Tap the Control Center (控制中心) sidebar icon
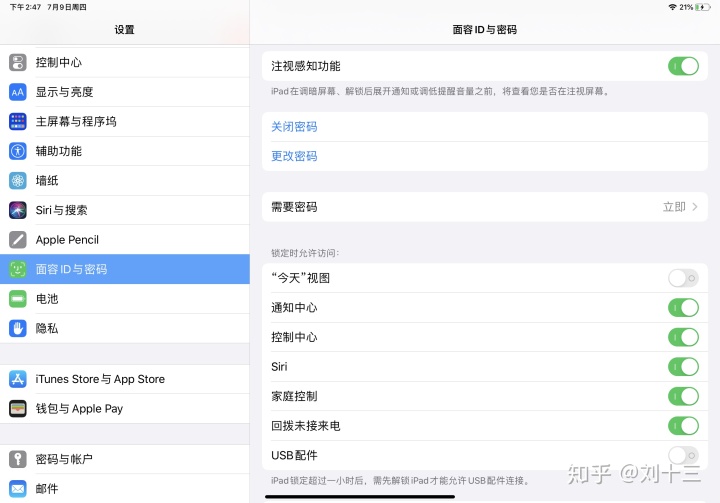The width and height of the screenshot is (720, 503). click(17, 62)
